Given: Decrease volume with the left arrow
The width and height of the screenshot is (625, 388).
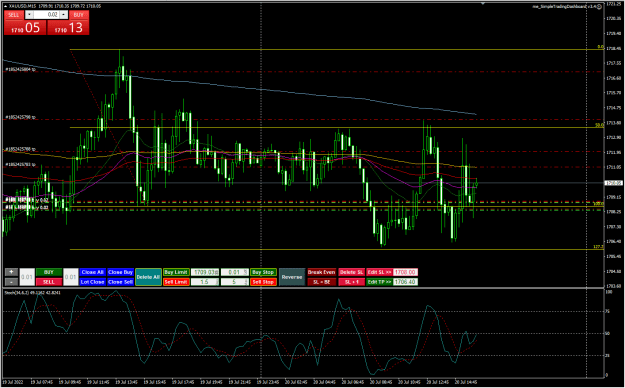Looking at the screenshot, I should coord(29,15).
